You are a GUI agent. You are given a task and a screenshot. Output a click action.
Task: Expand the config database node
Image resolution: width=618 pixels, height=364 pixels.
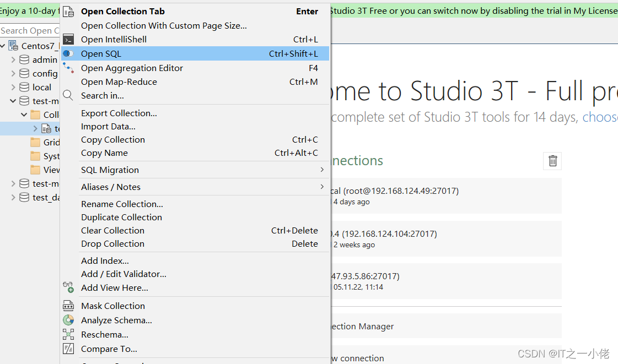point(13,73)
